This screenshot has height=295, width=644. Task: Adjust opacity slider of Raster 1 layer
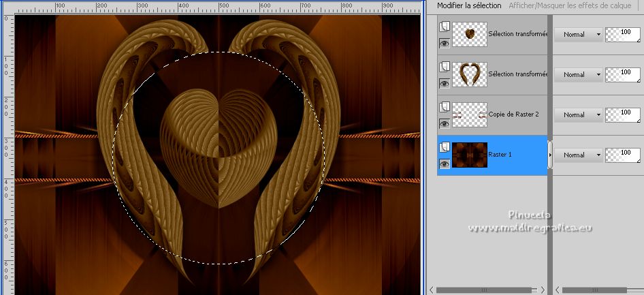pos(623,155)
